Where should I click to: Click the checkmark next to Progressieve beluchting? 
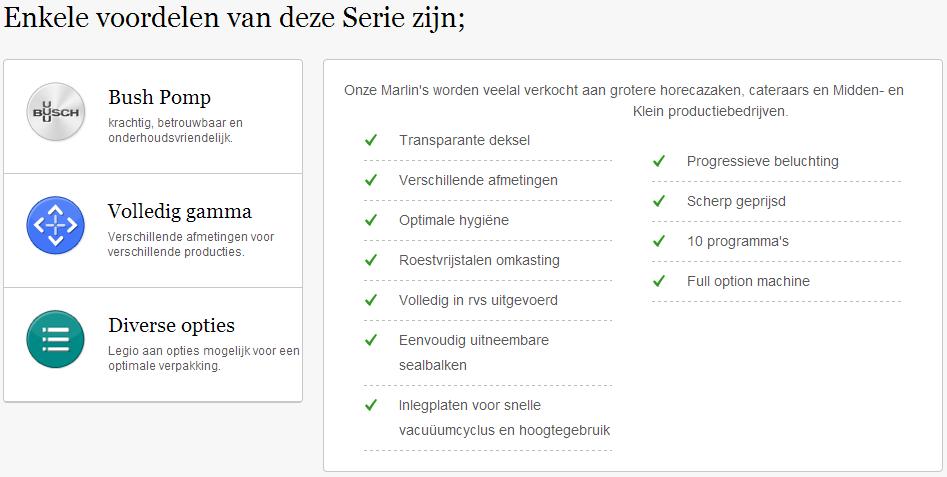[659, 161]
